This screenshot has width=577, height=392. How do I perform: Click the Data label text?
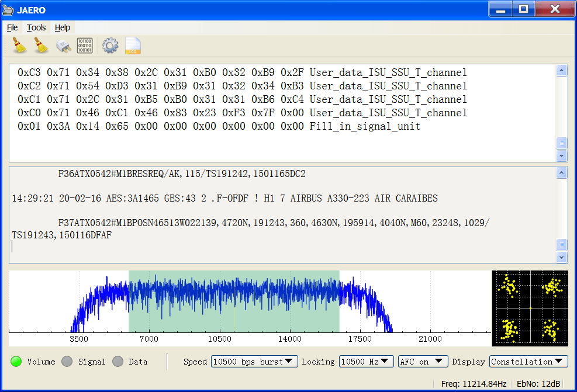tap(139, 362)
